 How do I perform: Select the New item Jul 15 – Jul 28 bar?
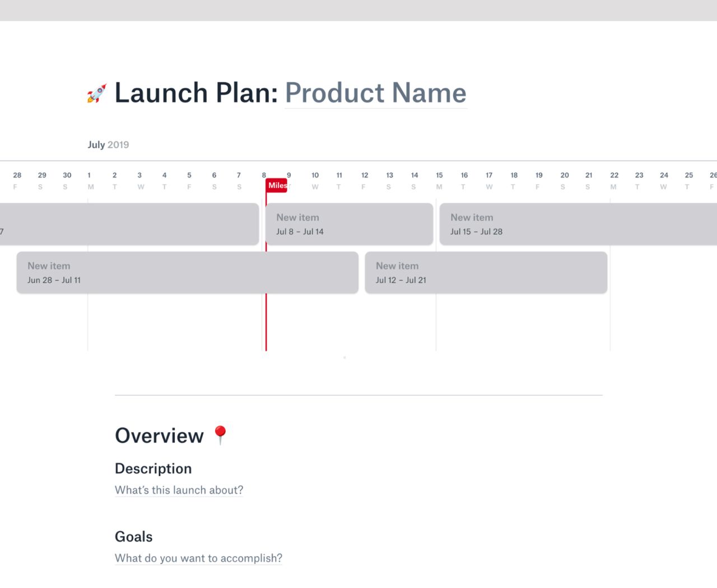(x=577, y=224)
